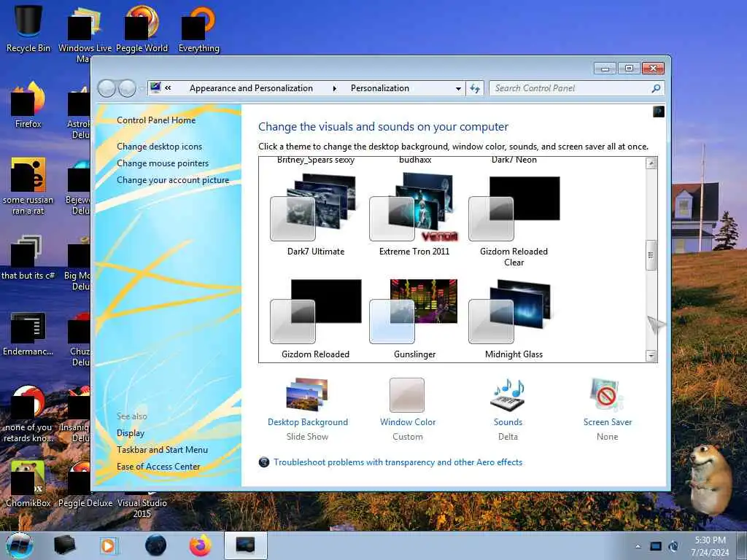The width and height of the screenshot is (747, 560).
Task: Expand the Appearance and Personalization breadcrumb arrow
Action: click(334, 88)
